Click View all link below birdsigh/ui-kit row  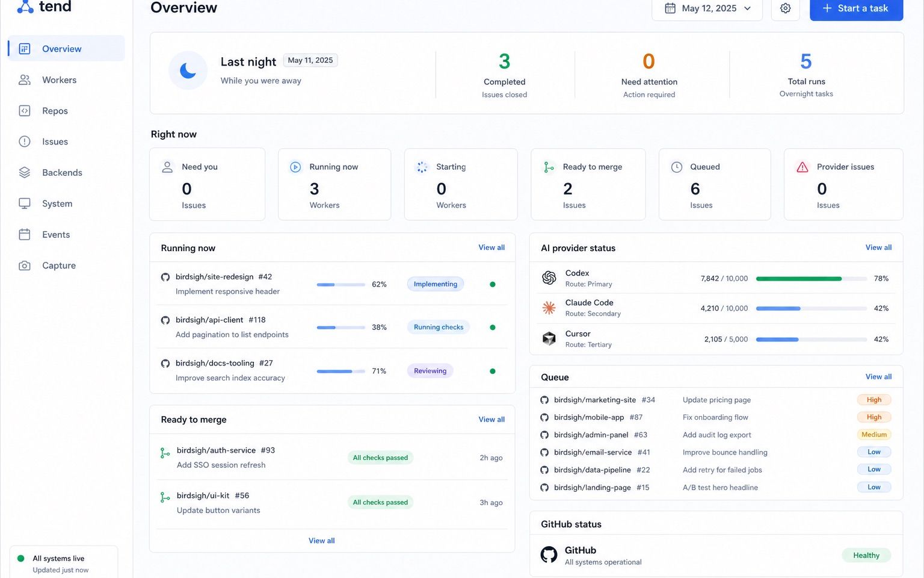pos(322,541)
